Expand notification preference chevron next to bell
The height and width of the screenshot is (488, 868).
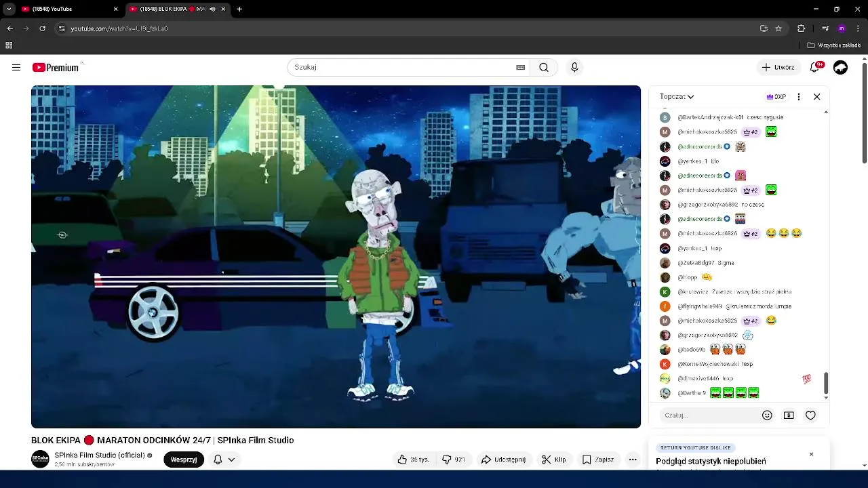tap(231, 460)
